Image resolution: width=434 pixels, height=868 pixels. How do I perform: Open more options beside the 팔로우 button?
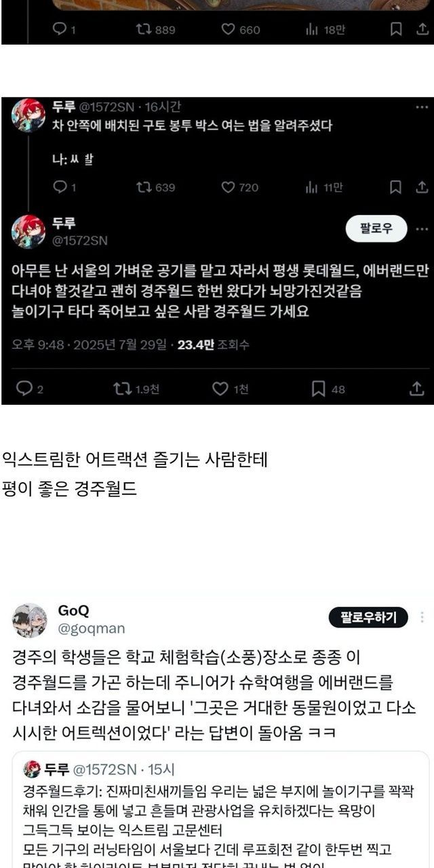pos(422,229)
